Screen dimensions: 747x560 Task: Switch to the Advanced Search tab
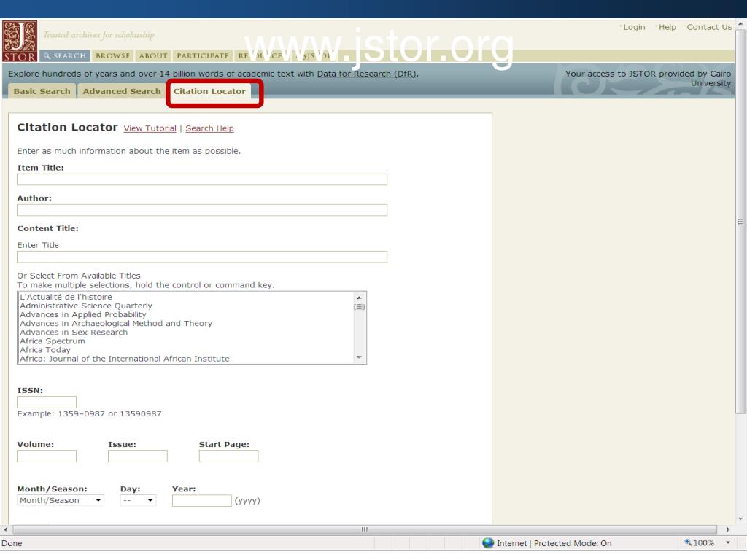(122, 91)
